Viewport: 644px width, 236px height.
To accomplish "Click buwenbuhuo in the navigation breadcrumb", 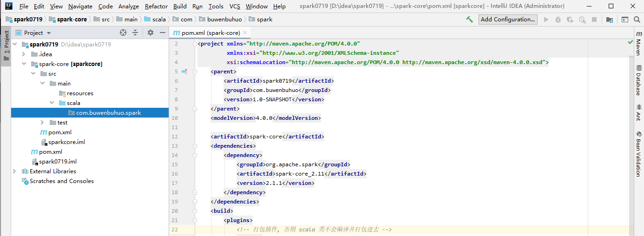I will click(221, 20).
